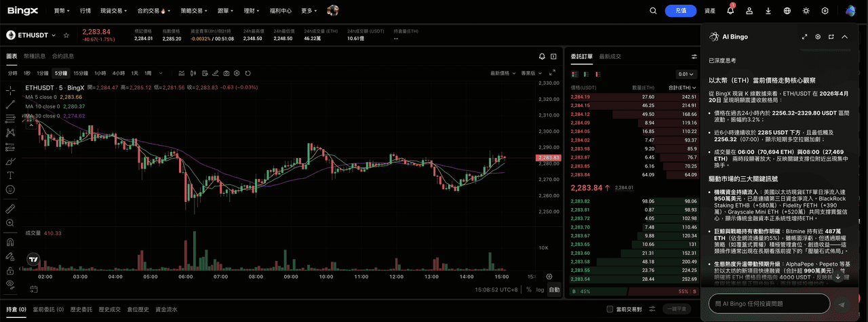Expand AI Bingo panel to fullscreen

point(804,37)
